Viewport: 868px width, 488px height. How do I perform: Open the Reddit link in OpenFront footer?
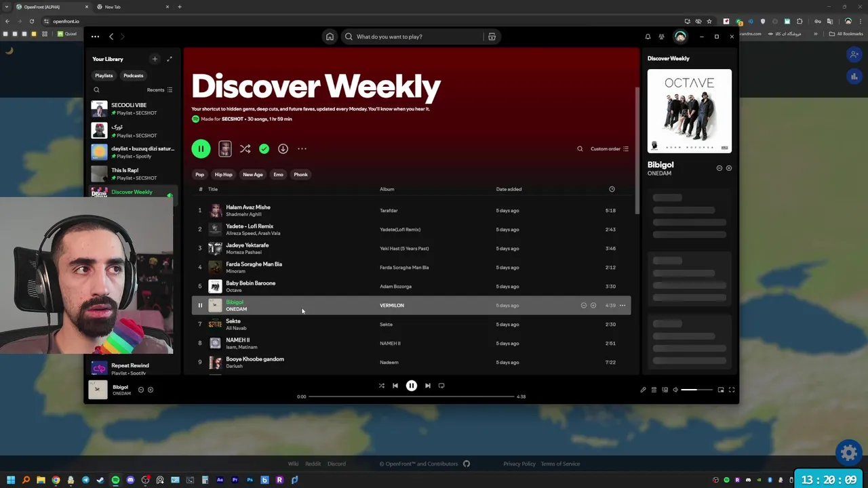[313, 464]
